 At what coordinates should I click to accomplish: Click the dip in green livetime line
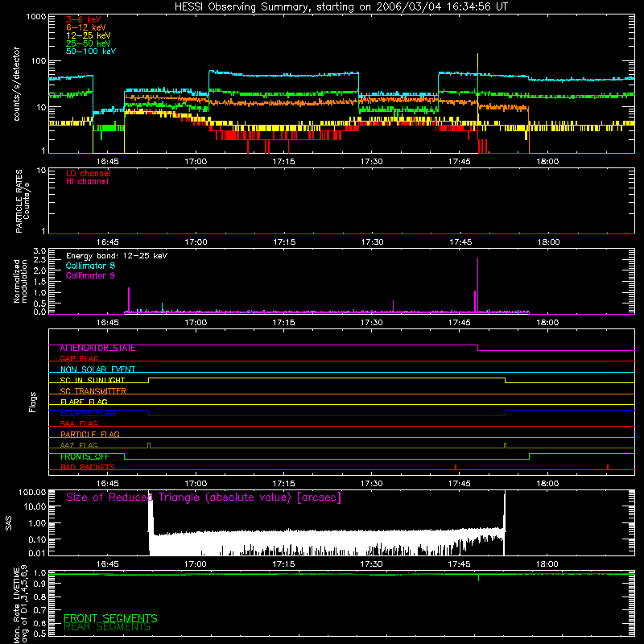pos(478,577)
